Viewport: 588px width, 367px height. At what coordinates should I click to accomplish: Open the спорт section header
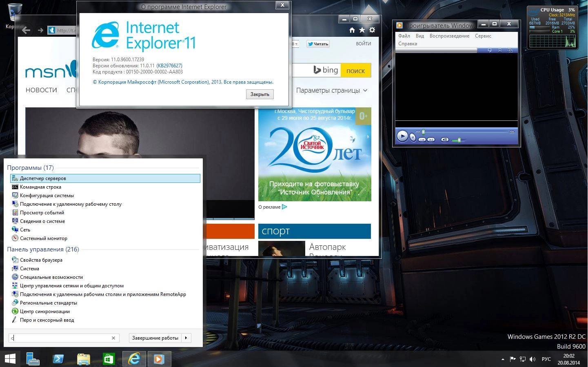coord(315,231)
